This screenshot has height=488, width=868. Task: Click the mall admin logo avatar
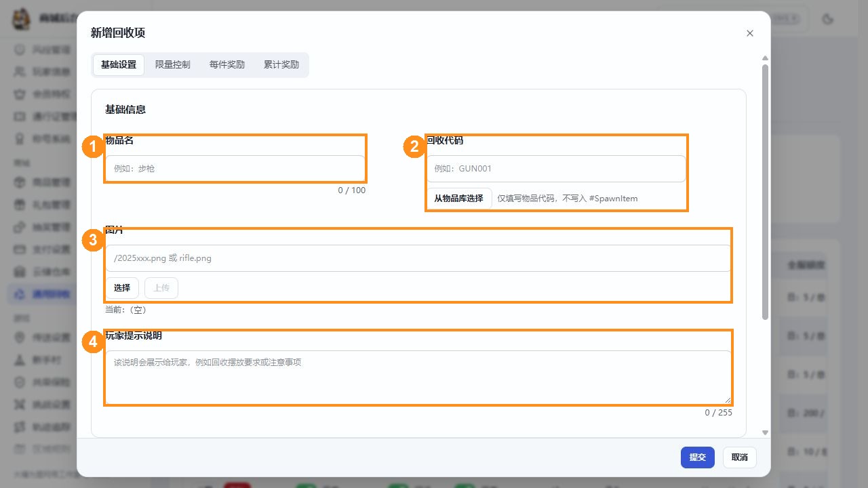22,19
